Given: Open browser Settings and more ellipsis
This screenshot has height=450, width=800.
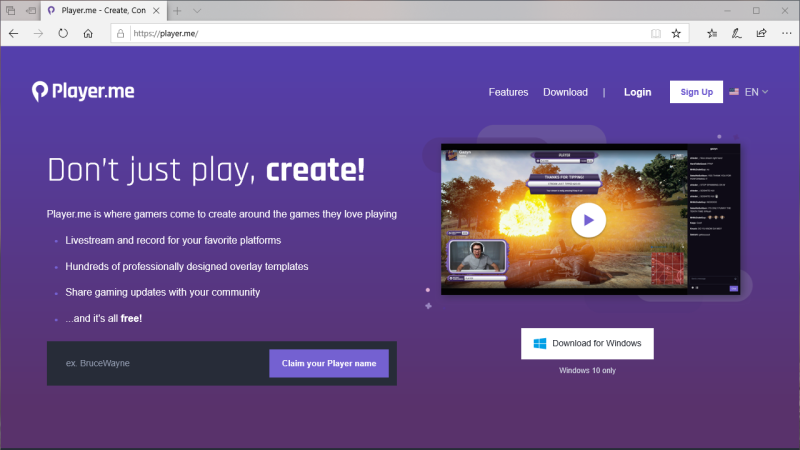Looking at the screenshot, I should click(786, 34).
